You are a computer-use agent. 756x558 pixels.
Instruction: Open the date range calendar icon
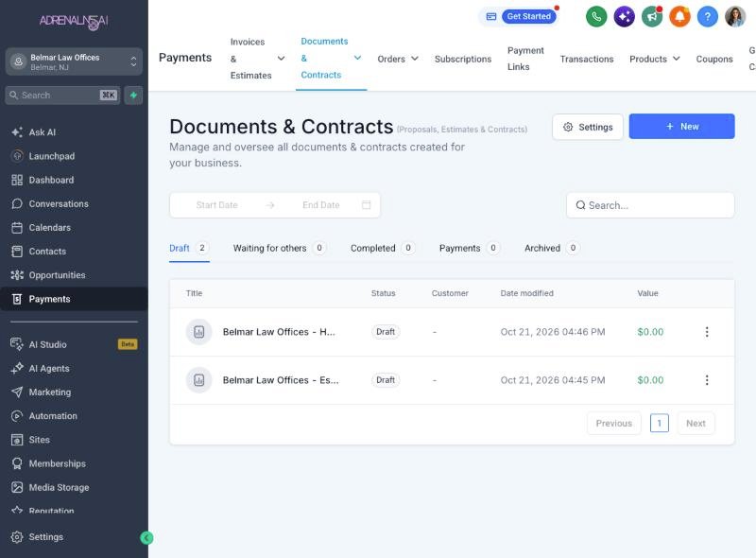coord(367,205)
